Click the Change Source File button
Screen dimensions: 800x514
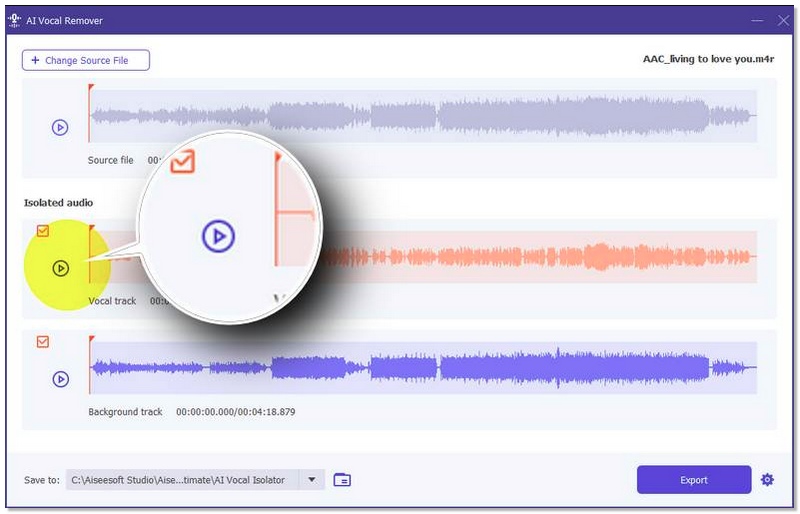[86, 60]
